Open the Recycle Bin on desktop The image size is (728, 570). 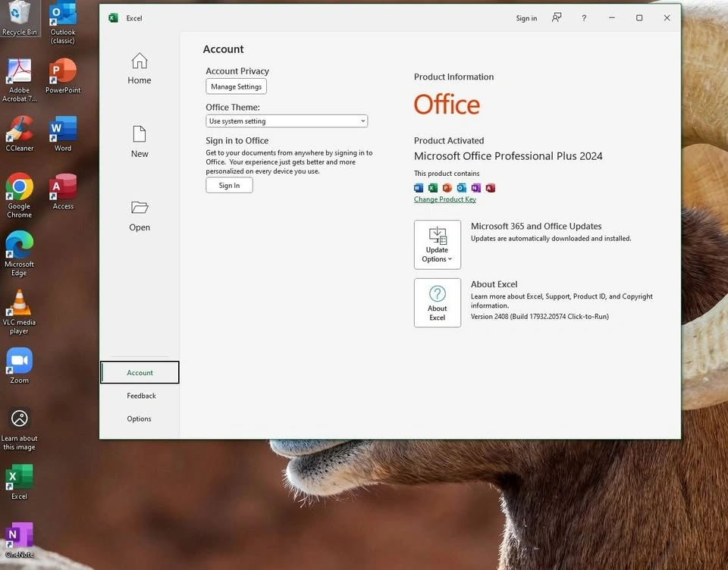pos(19,14)
